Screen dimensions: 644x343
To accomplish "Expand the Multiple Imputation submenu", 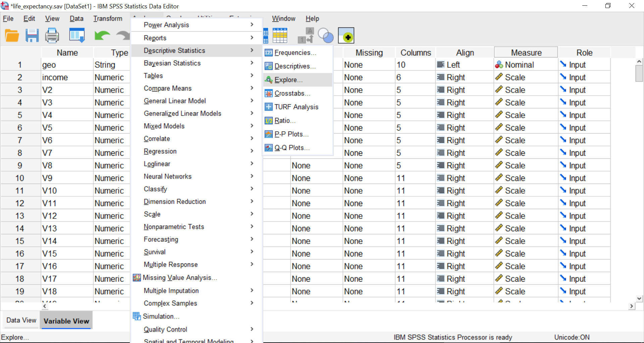I will [x=196, y=291].
